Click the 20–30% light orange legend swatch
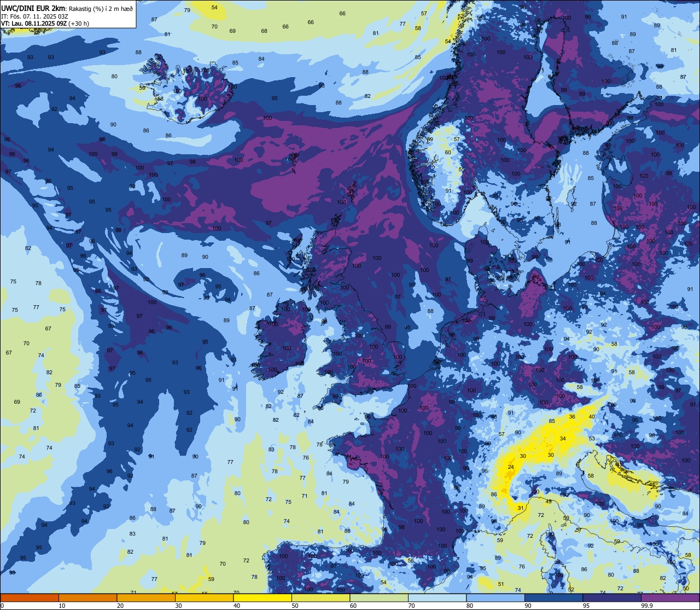 146,597
